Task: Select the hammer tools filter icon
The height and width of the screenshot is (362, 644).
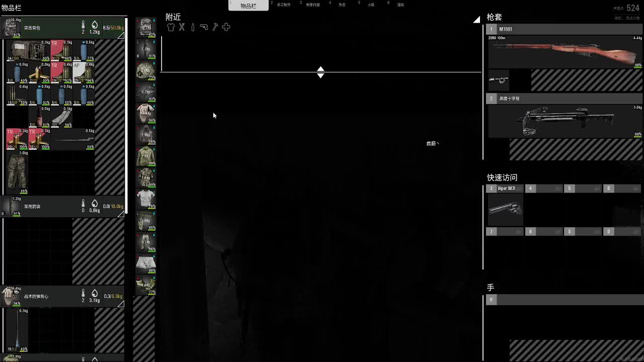Action: 215,27
